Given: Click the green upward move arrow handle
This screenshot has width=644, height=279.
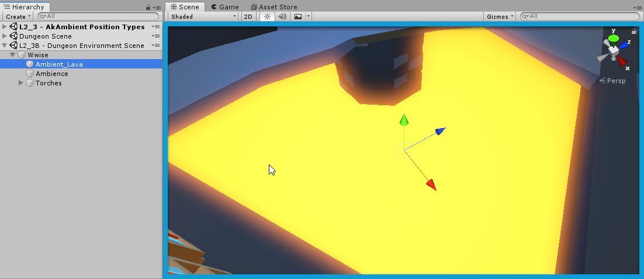Looking at the screenshot, I should click(x=403, y=120).
